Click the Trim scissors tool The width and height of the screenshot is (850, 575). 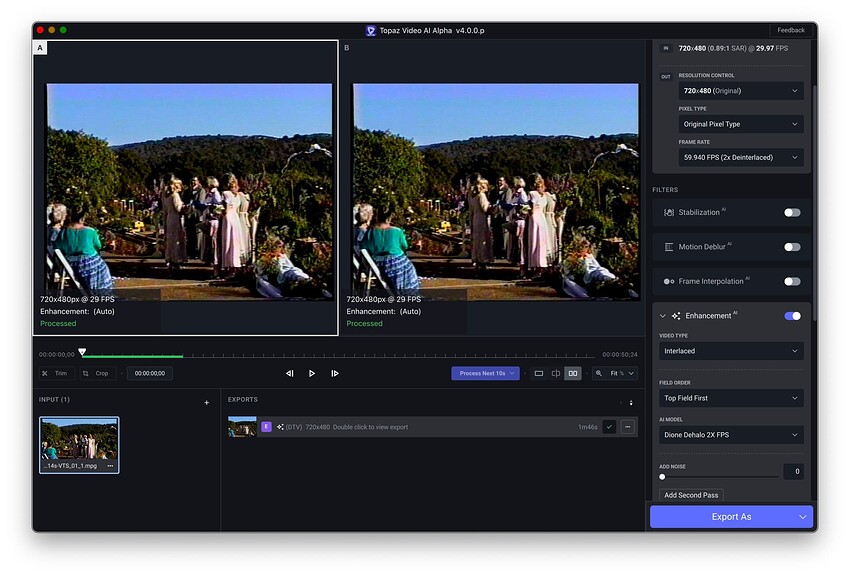point(55,373)
